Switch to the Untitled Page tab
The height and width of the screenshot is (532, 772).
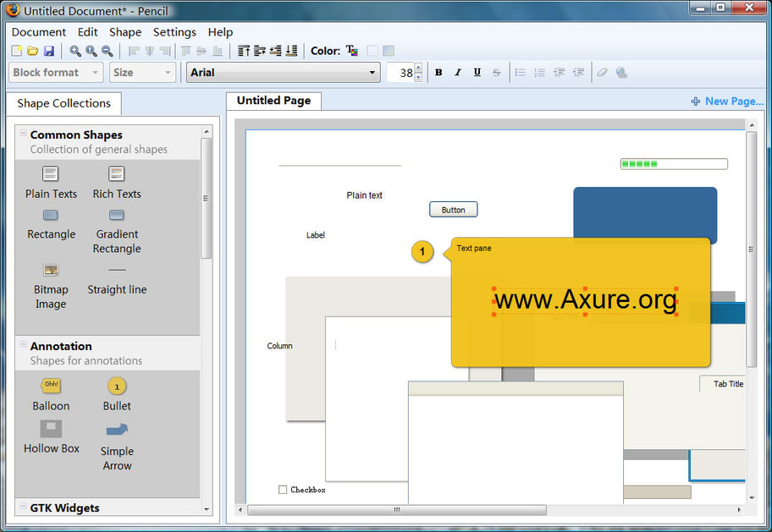coord(273,101)
